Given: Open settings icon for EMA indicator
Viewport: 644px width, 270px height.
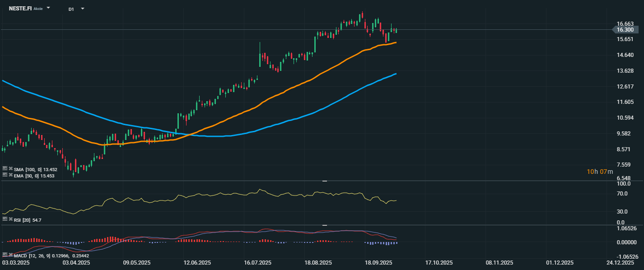Looking at the screenshot, I should pyautogui.click(x=5, y=175).
